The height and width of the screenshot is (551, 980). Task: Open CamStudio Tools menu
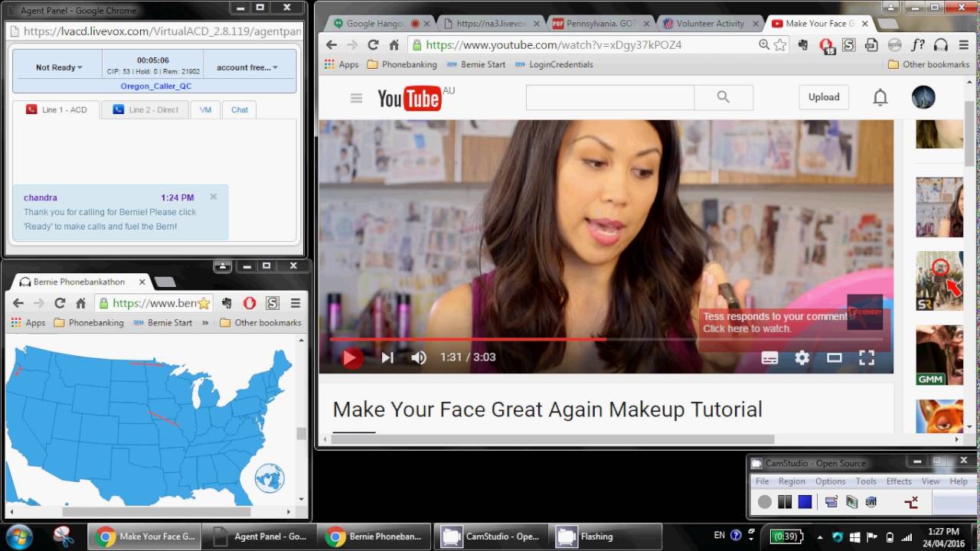click(x=866, y=481)
